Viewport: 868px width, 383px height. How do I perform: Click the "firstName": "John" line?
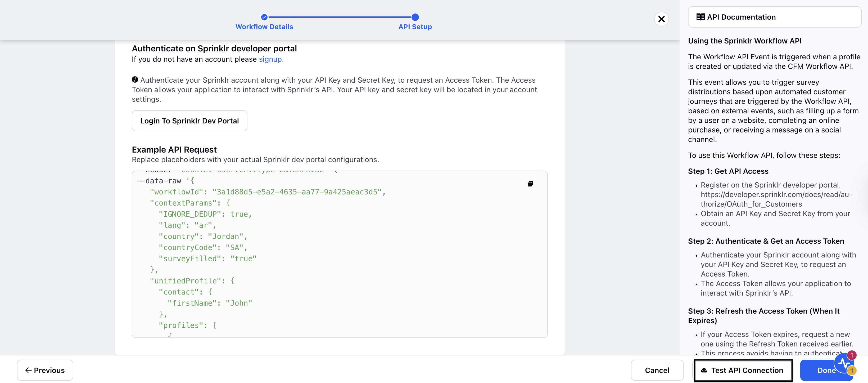(x=210, y=303)
